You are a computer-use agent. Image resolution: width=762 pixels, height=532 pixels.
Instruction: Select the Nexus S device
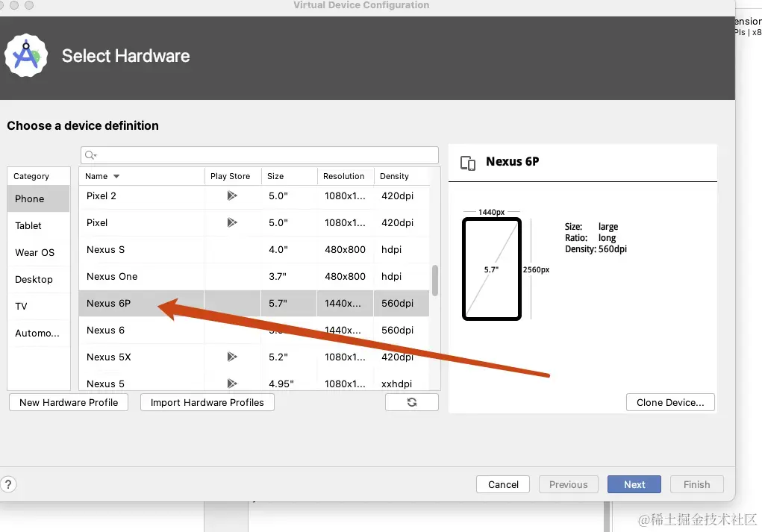click(254, 249)
